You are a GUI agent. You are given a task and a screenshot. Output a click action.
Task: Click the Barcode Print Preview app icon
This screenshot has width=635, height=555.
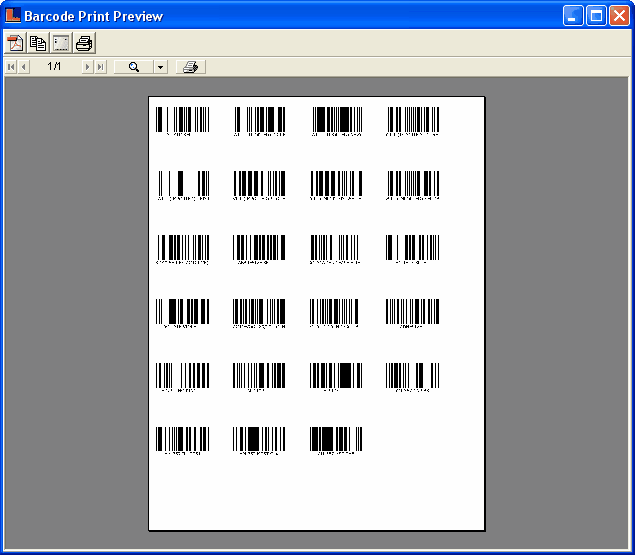point(13,15)
